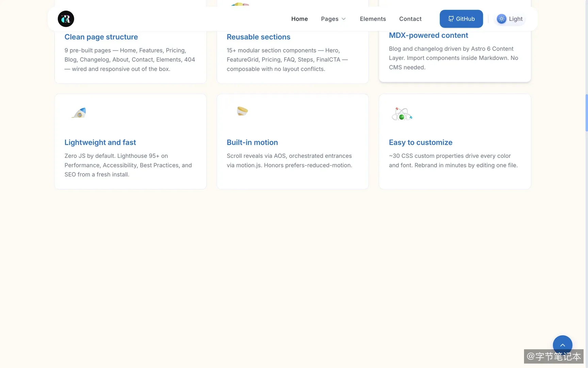The width and height of the screenshot is (588, 368).
Task: Select the Lightweight and fast heading
Action: [x=100, y=142]
